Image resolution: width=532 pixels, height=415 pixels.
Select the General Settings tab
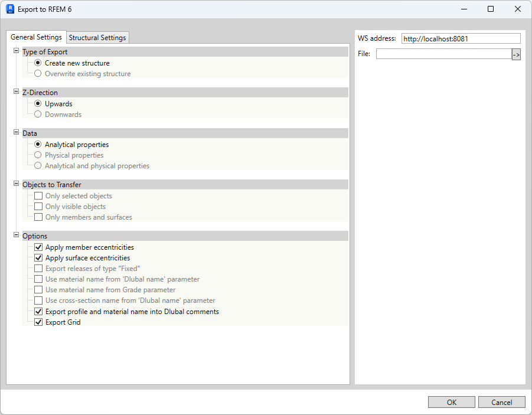[36, 37]
